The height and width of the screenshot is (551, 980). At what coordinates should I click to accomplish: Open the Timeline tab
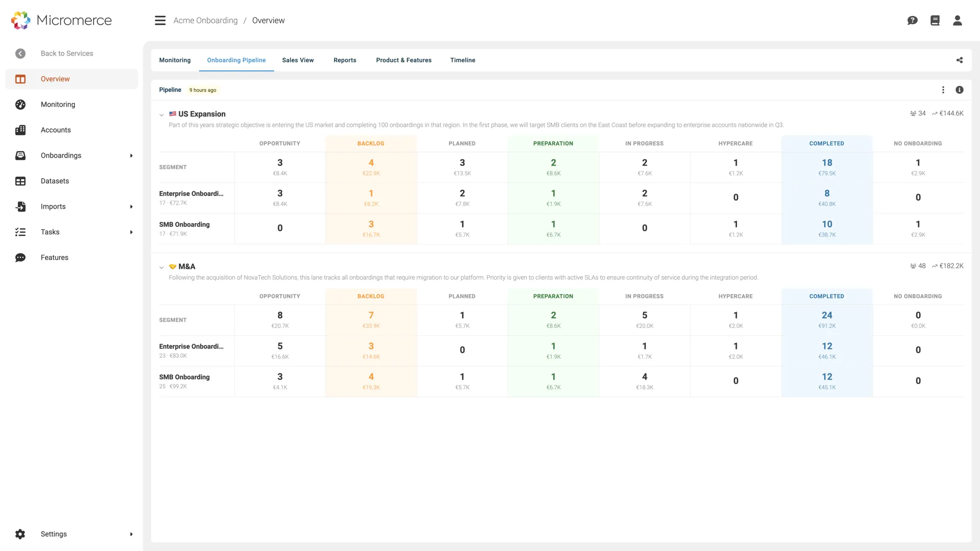[x=462, y=60]
